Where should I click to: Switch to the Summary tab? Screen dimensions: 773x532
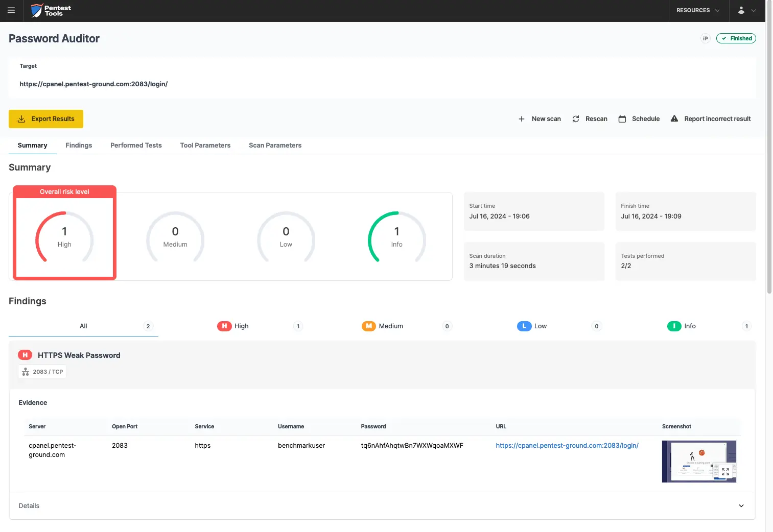pyautogui.click(x=33, y=146)
